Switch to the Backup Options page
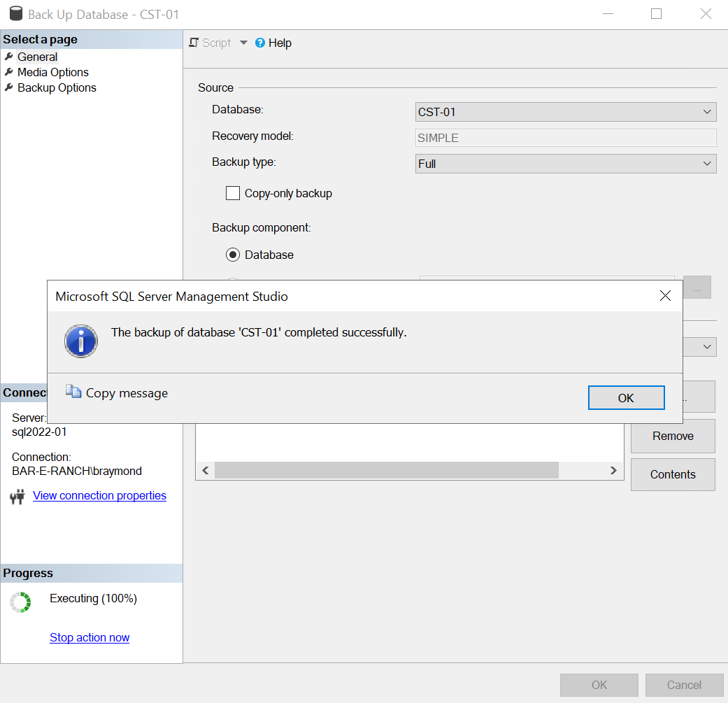728x703 pixels. click(x=57, y=87)
